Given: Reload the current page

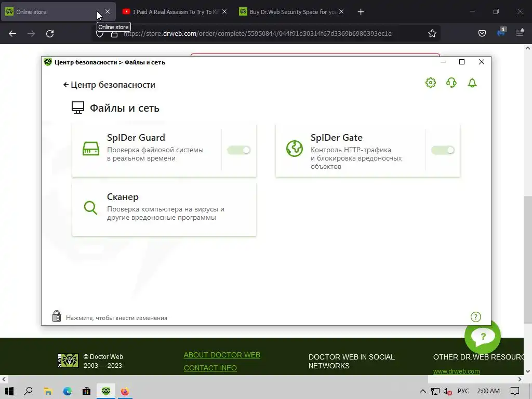Looking at the screenshot, I should (x=50, y=34).
